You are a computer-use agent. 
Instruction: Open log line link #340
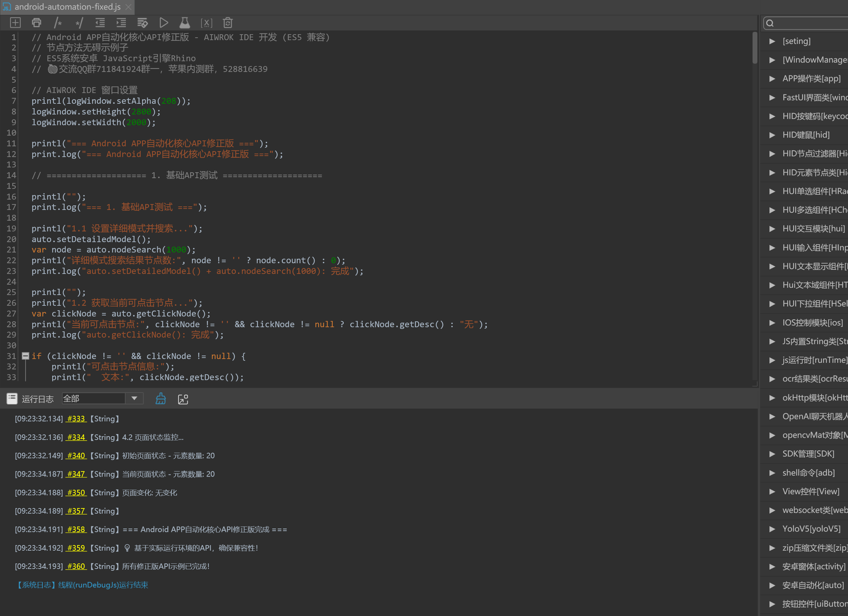pyautogui.click(x=76, y=456)
